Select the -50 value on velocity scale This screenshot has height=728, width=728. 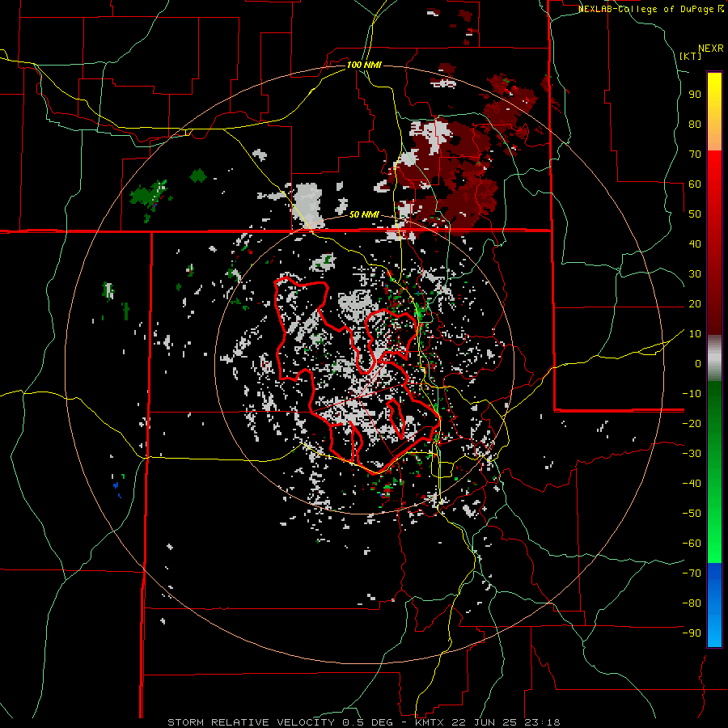(692, 514)
